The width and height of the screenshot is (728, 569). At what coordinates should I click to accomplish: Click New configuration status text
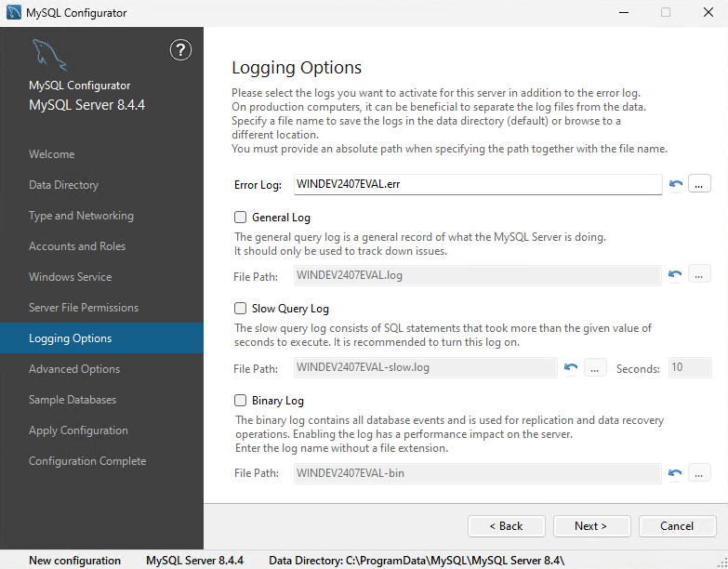pyautogui.click(x=74, y=561)
